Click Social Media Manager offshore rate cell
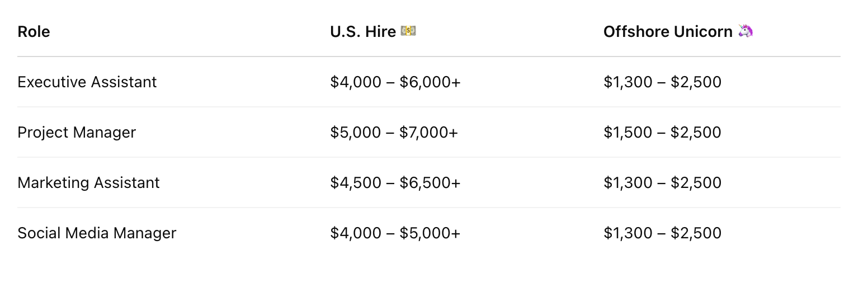Image resolution: width=868 pixels, height=292 pixels. click(x=663, y=233)
